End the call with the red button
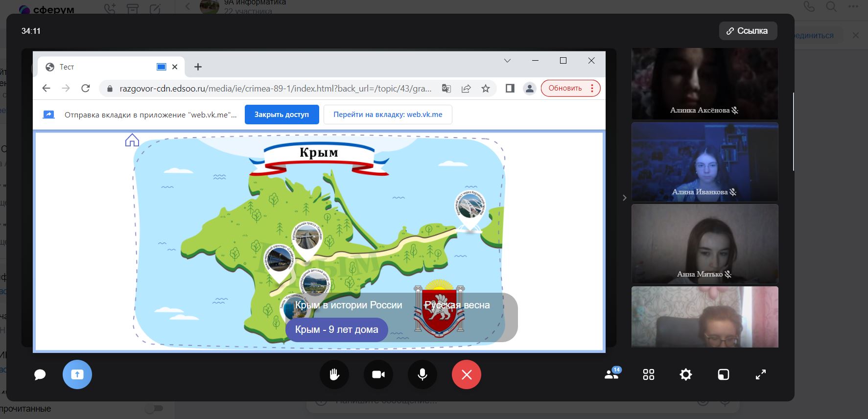This screenshot has height=419, width=868. coord(467,374)
